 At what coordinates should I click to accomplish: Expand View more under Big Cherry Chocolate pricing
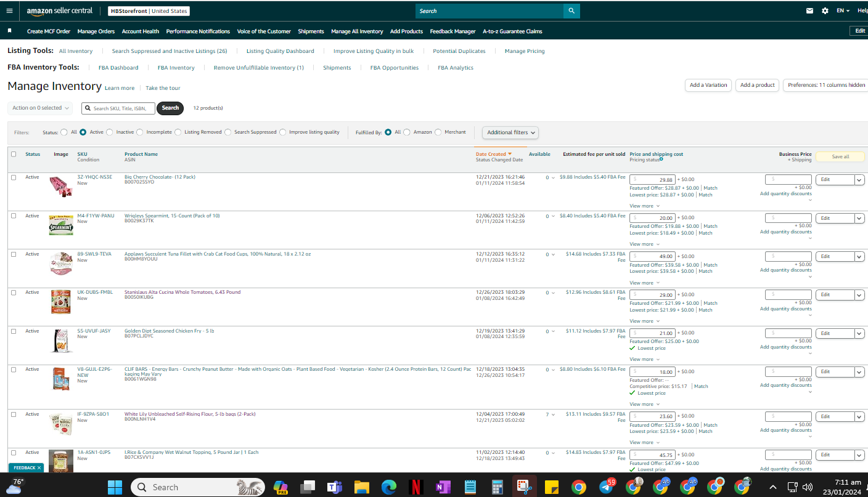pyautogui.click(x=644, y=206)
